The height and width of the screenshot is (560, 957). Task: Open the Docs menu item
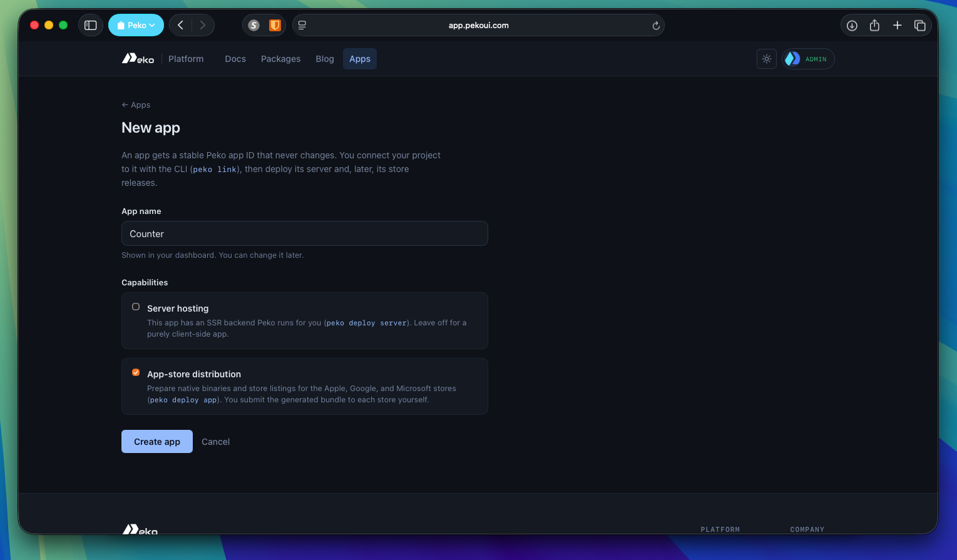point(235,59)
